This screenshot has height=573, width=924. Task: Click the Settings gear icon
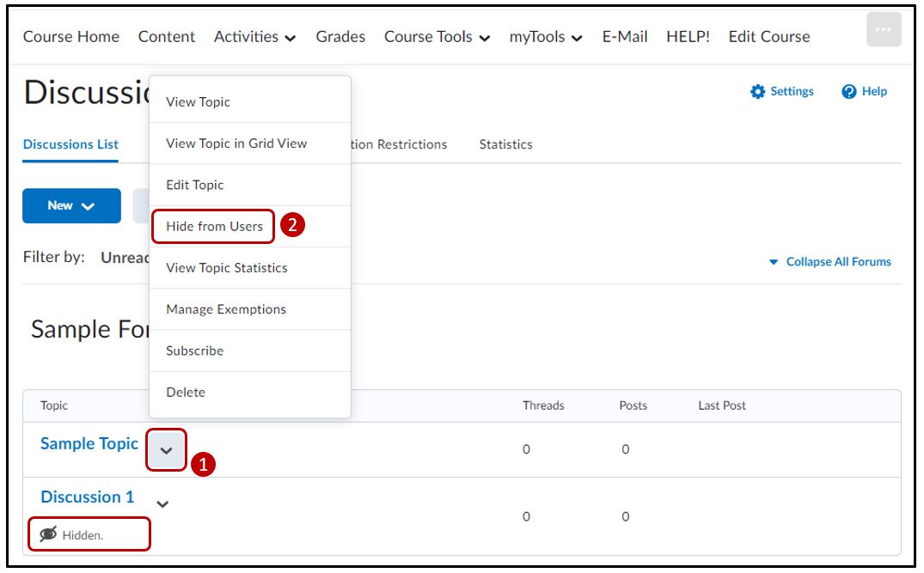[757, 92]
